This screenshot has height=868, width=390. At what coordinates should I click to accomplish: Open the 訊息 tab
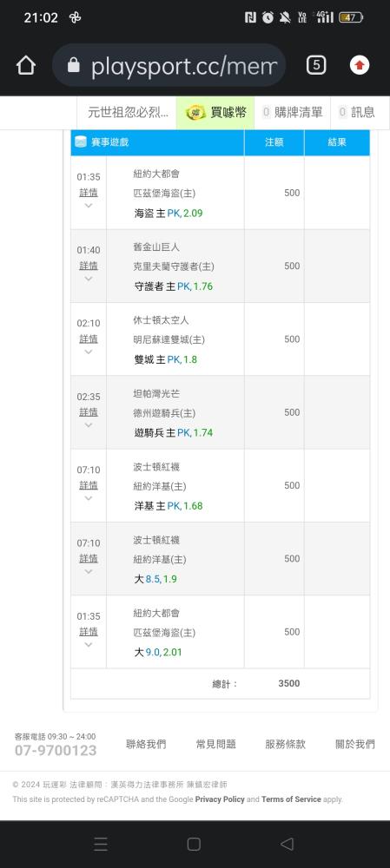[x=357, y=112]
